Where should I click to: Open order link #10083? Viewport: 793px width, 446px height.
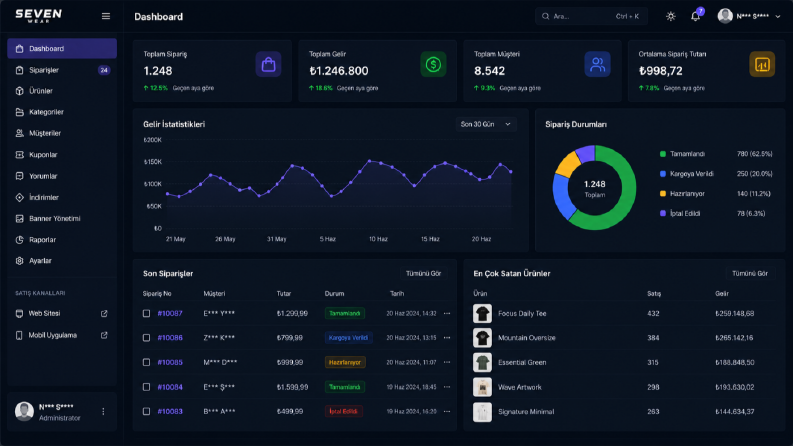(x=170, y=411)
